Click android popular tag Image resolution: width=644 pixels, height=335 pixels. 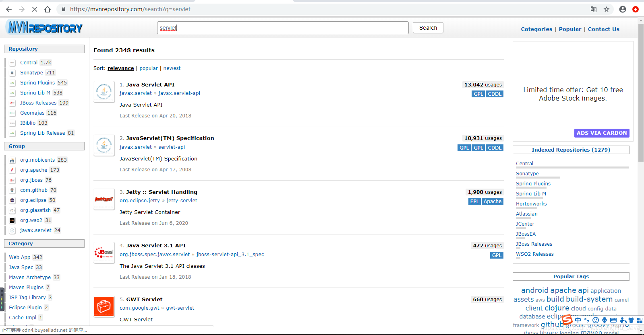click(x=535, y=290)
